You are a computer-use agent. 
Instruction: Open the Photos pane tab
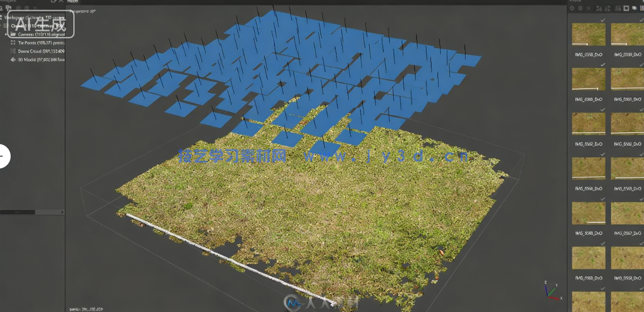(x=577, y=2)
